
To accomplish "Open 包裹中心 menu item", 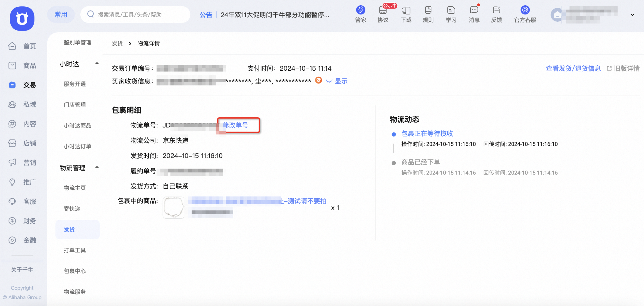I will 75,271.
